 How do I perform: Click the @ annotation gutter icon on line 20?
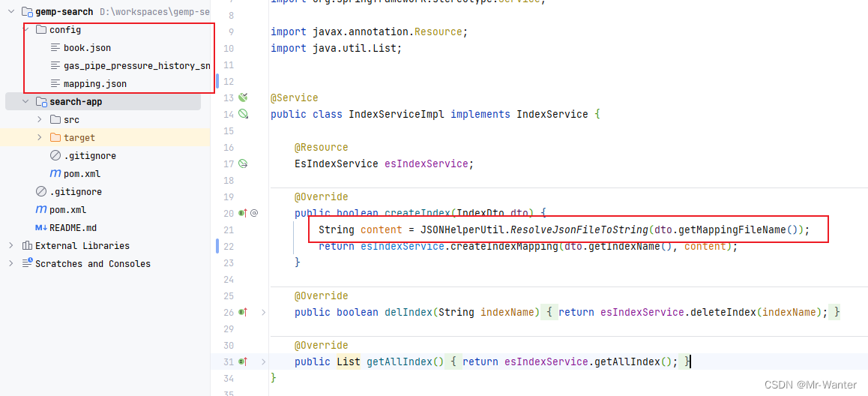(x=254, y=213)
